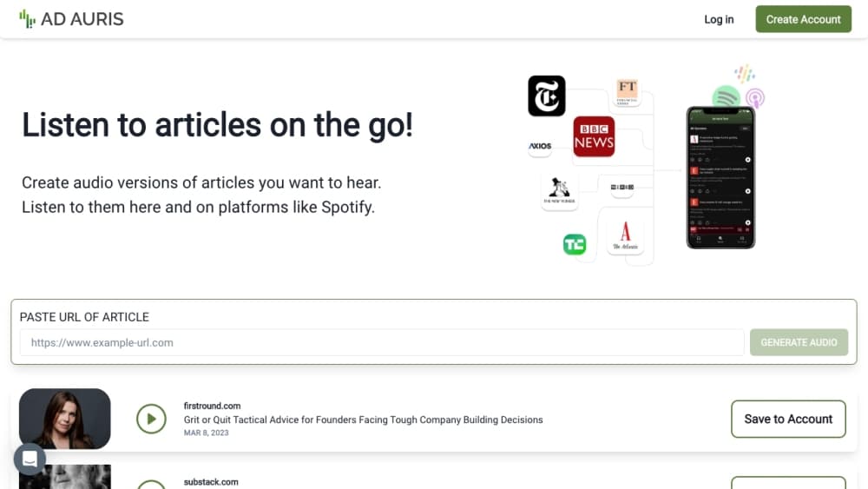The image size is (868, 489).
Task: Click the Financial Times icon
Action: click(x=628, y=90)
